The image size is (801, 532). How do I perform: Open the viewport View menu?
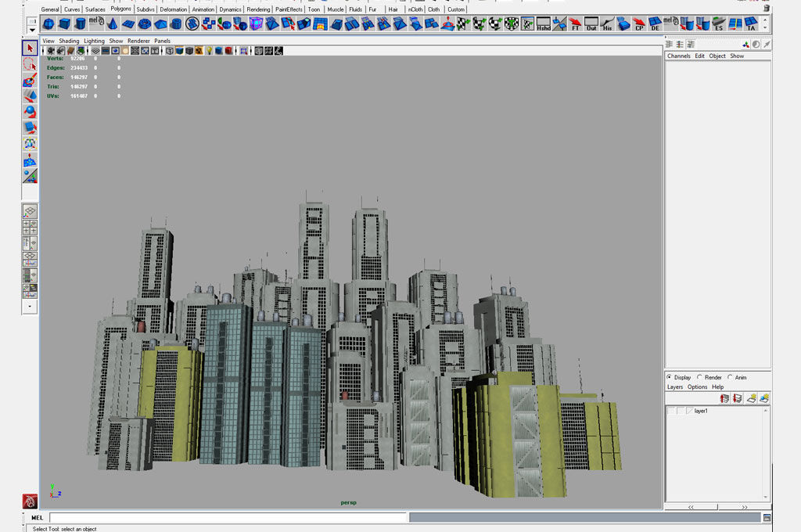point(48,41)
